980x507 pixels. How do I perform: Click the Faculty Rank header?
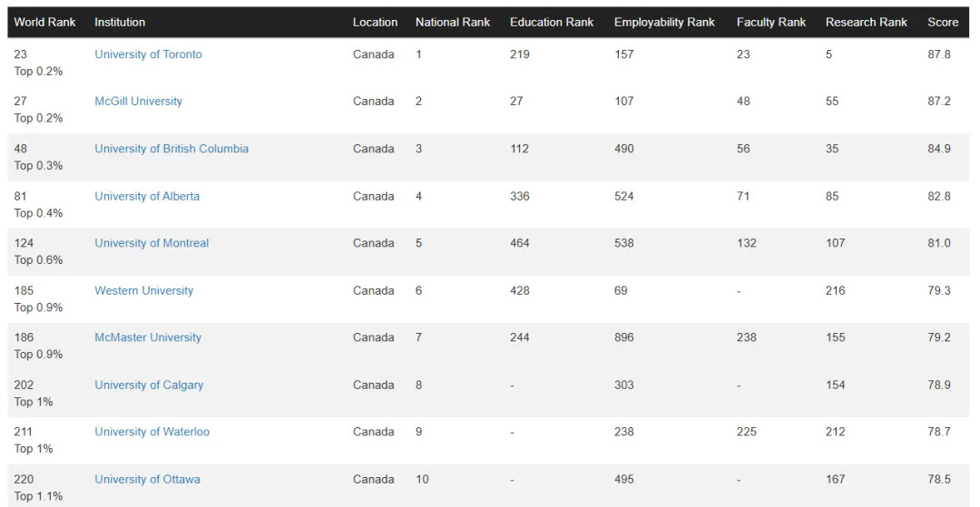click(770, 22)
